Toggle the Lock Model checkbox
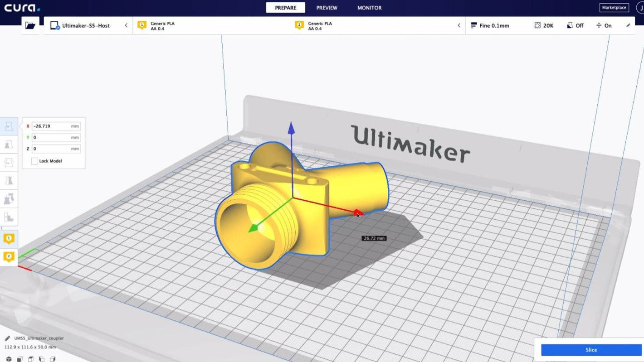This screenshot has width=644, height=362. pyautogui.click(x=34, y=161)
